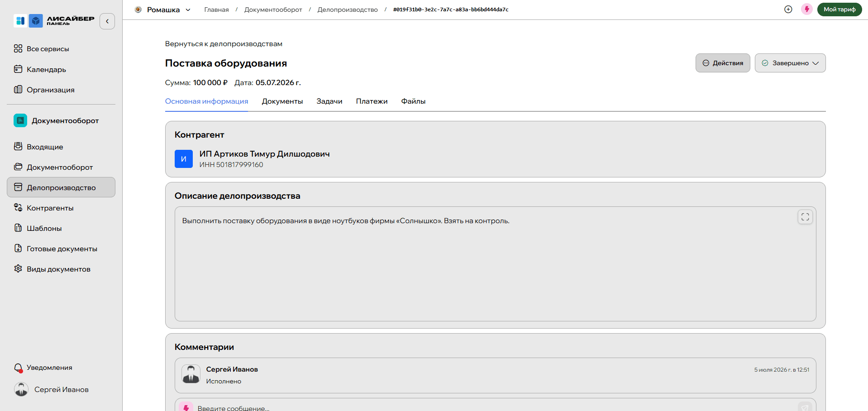Open the Действия actions menu
The image size is (868, 411).
tap(723, 63)
